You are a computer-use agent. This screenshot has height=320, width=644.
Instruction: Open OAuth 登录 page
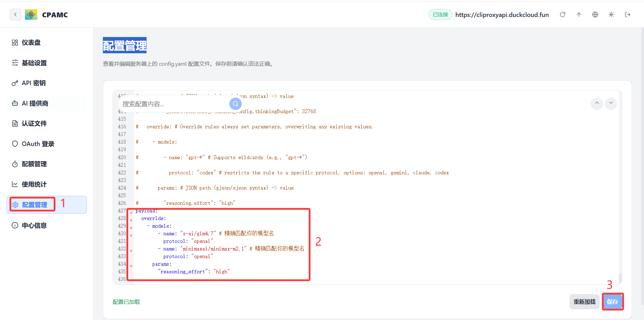(x=46, y=144)
